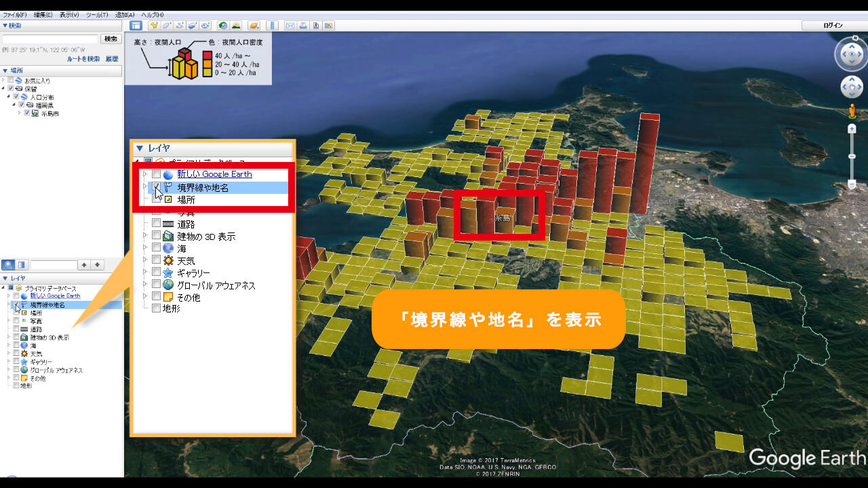Image resolution: width=868 pixels, height=488 pixels.
Task: Collapse the 福岡県 tree node
Action: (15, 105)
